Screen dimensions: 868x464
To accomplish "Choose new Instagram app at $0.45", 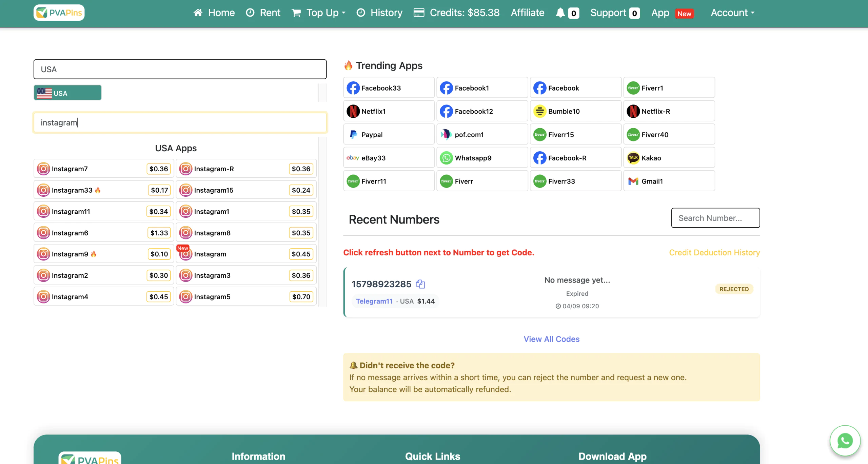I will pos(246,254).
